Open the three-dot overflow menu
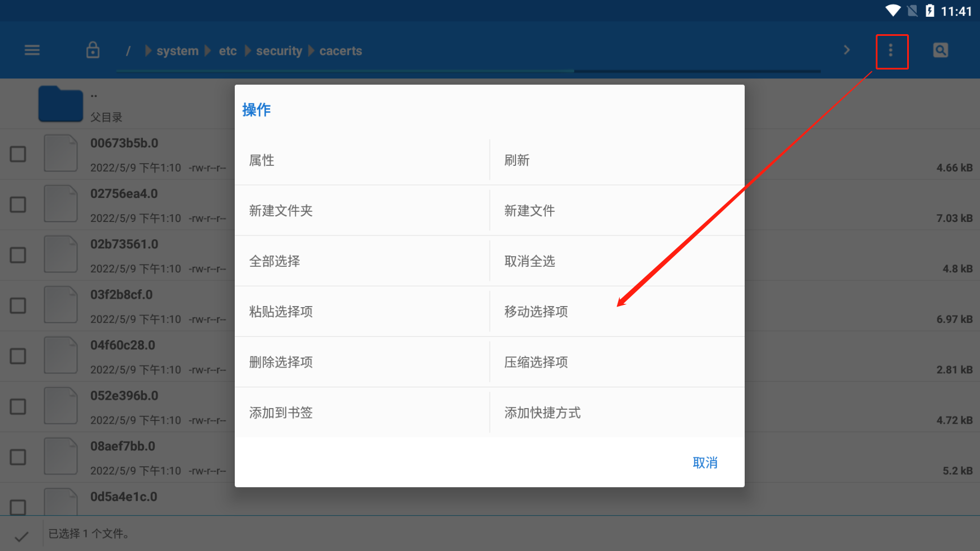The image size is (980, 551). point(891,51)
